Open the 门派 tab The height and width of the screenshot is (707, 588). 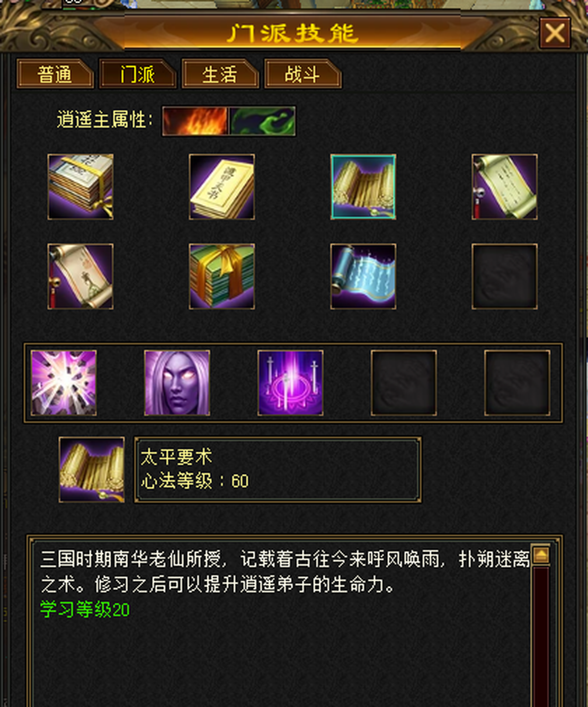tap(138, 74)
